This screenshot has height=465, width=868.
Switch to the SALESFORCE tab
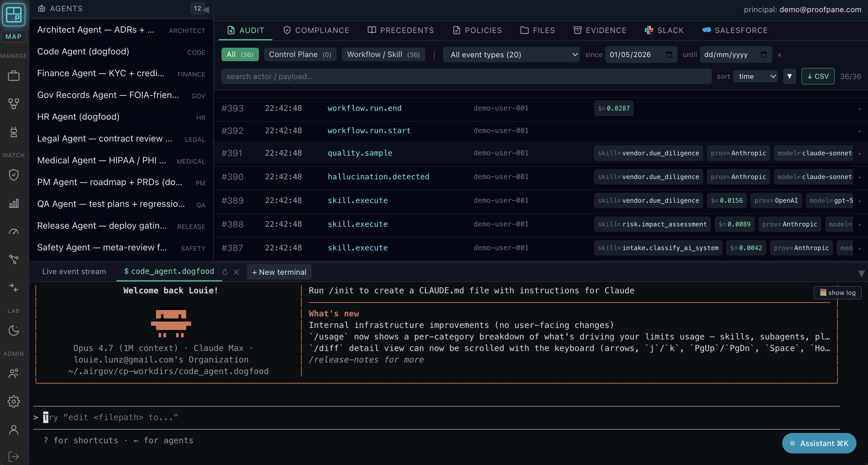coord(735,30)
